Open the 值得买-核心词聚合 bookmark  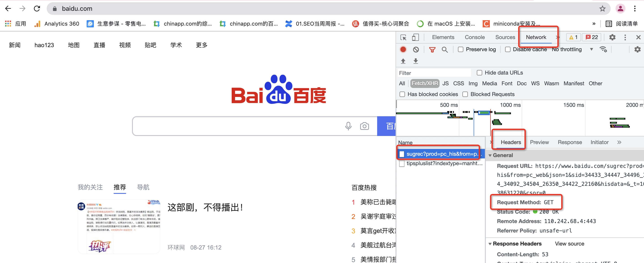pyautogui.click(x=380, y=24)
